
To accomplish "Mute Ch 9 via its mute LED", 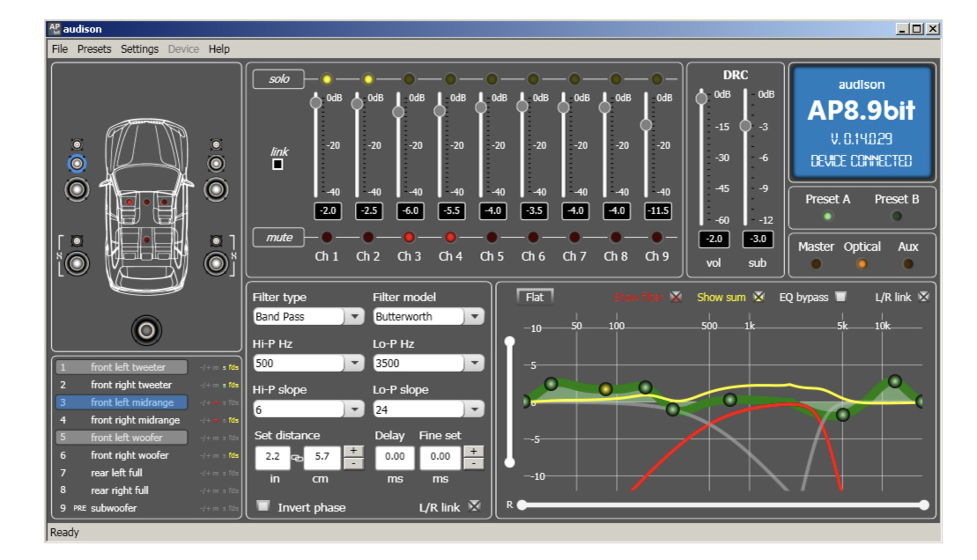I will click(657, 237).
